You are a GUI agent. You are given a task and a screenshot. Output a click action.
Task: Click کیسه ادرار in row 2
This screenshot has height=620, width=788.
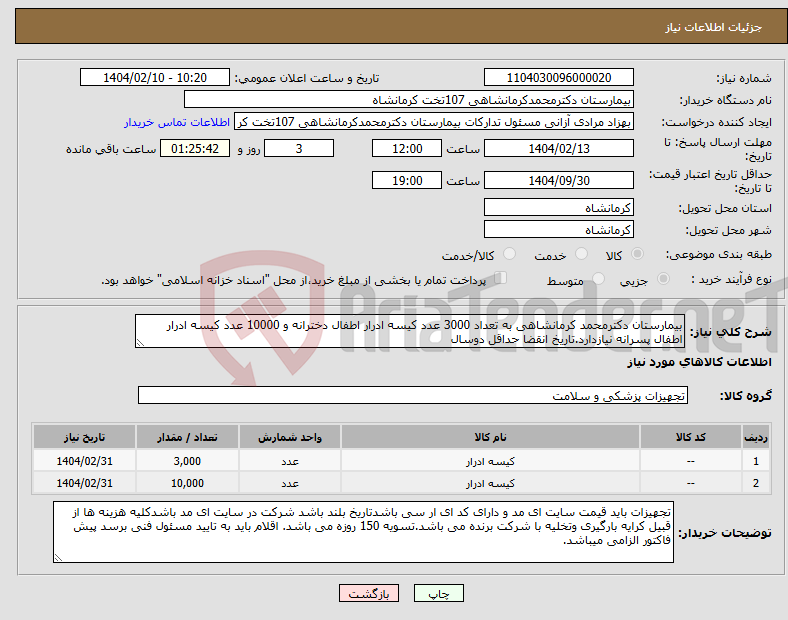[490, 483]
